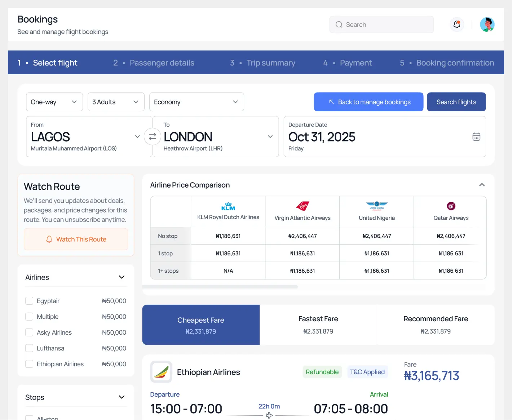The width and height of the screenshot is (512, 420).
Task: Check the Ethiopian Airlines filter
Action: click(x=29, y=364)
